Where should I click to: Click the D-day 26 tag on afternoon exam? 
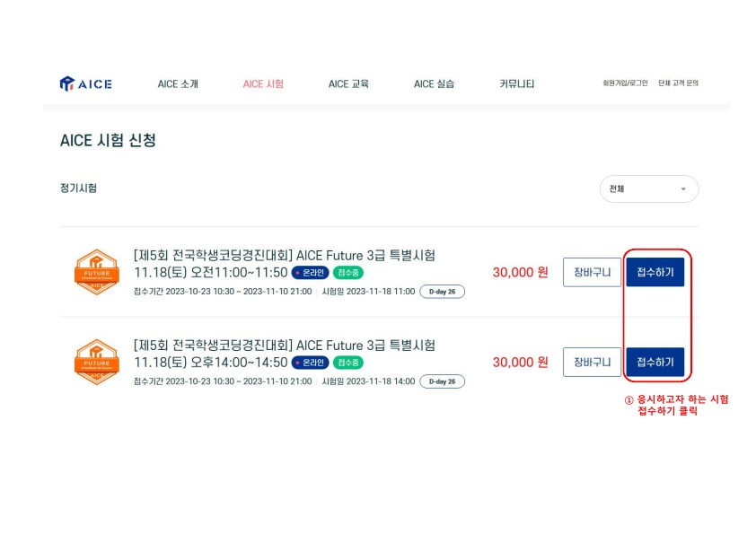(442, 381)
